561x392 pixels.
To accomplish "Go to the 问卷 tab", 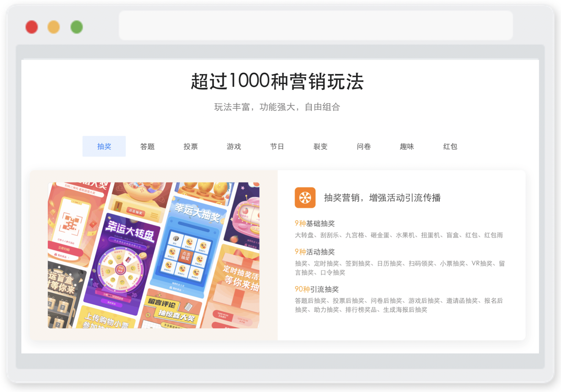I will click(x=364, y=146).
